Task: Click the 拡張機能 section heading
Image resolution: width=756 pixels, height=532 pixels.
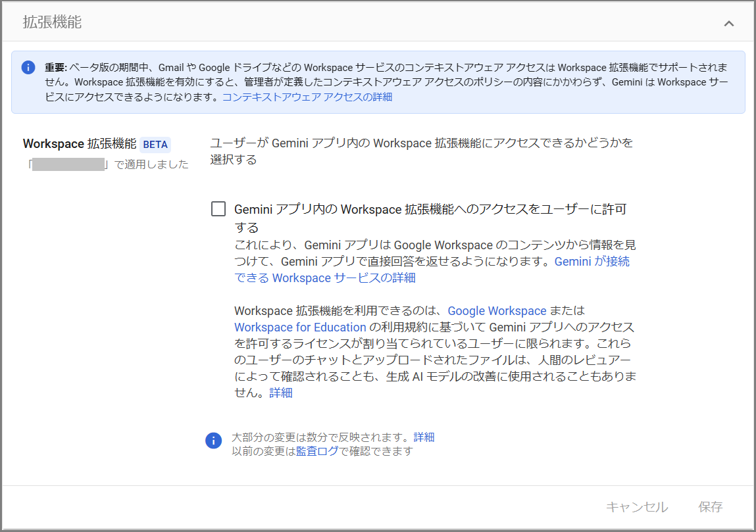Action: tap(52, 22)
